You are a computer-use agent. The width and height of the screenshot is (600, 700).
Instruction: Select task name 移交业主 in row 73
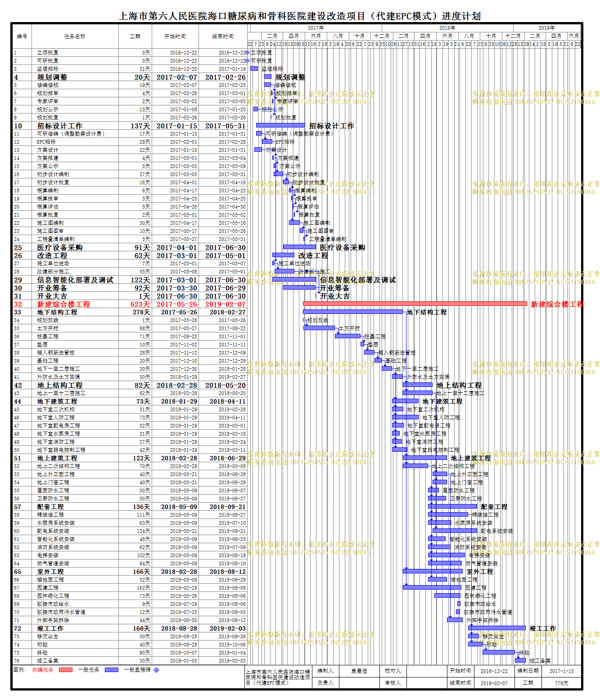(x=48, y=636)
